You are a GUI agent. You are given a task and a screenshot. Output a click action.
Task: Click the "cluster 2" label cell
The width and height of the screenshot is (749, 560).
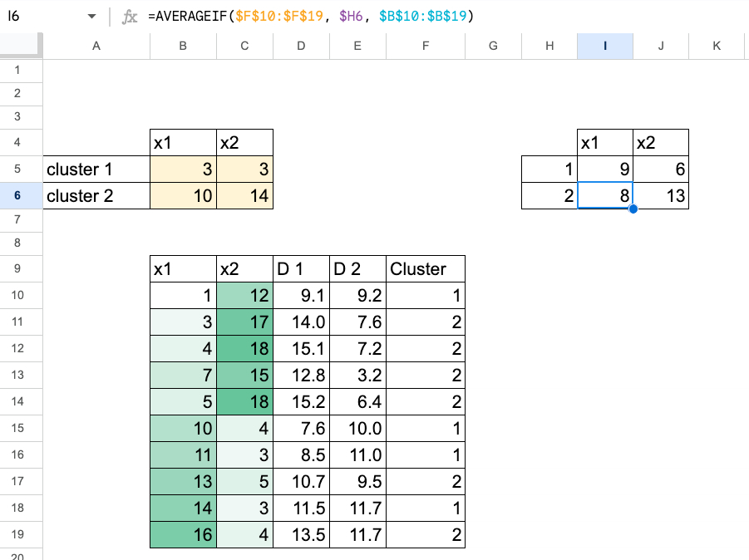96,196
